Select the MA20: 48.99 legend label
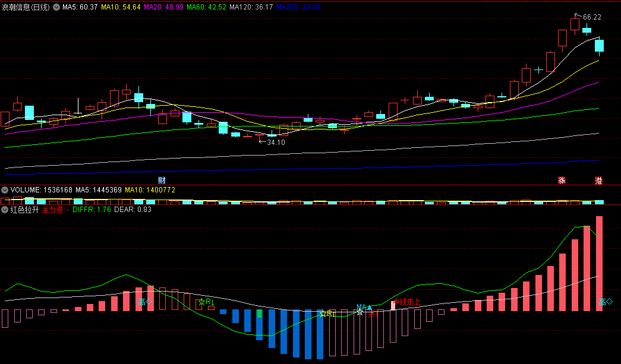The image size is (621, 364). point(163,7)
